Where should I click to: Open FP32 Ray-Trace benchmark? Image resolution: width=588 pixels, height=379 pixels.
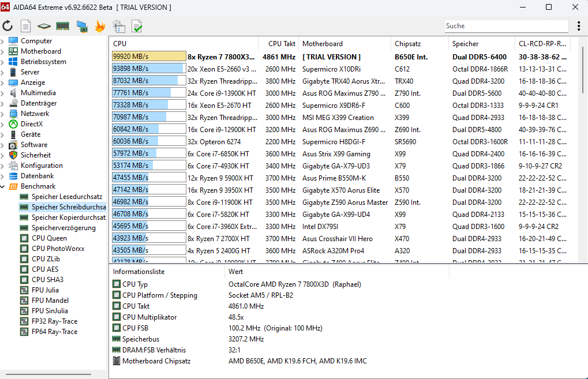[54, 321]
